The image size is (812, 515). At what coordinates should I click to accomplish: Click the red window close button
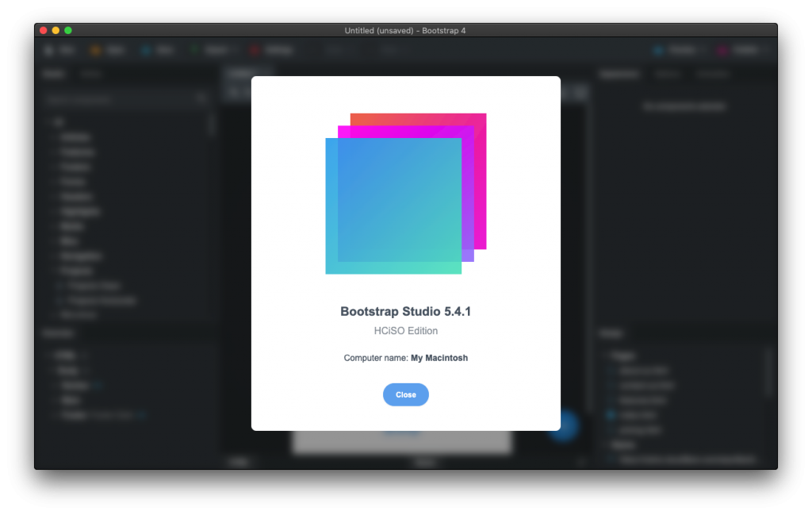[x=44, y=31]
